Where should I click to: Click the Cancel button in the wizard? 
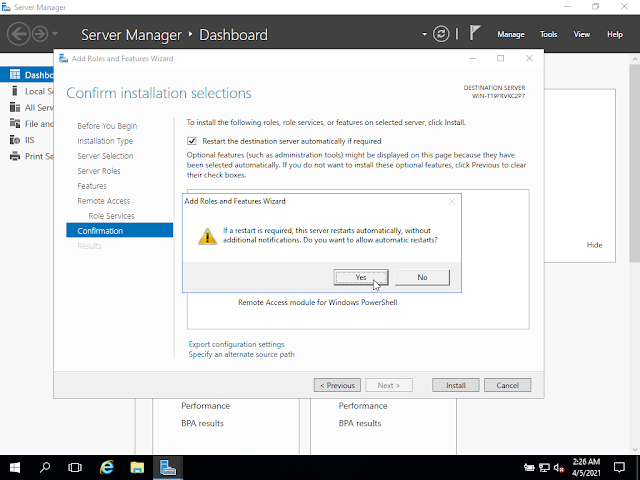[x=507, y=385]
